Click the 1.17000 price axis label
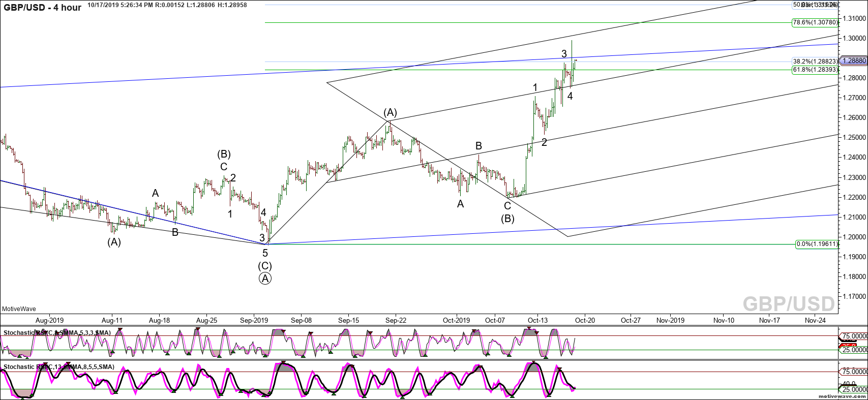Image resolution: width=868 pixels, height=400 pixels. click(855, 296)
